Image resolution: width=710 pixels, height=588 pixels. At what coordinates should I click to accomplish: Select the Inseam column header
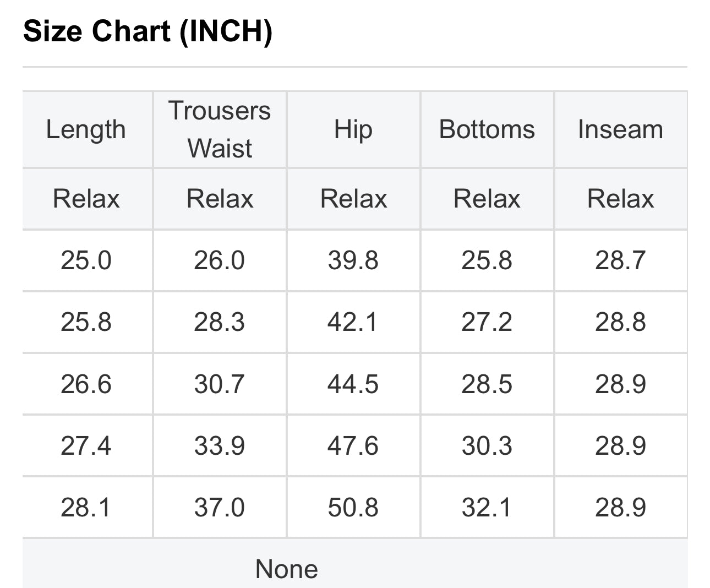(x=620, y=130)
